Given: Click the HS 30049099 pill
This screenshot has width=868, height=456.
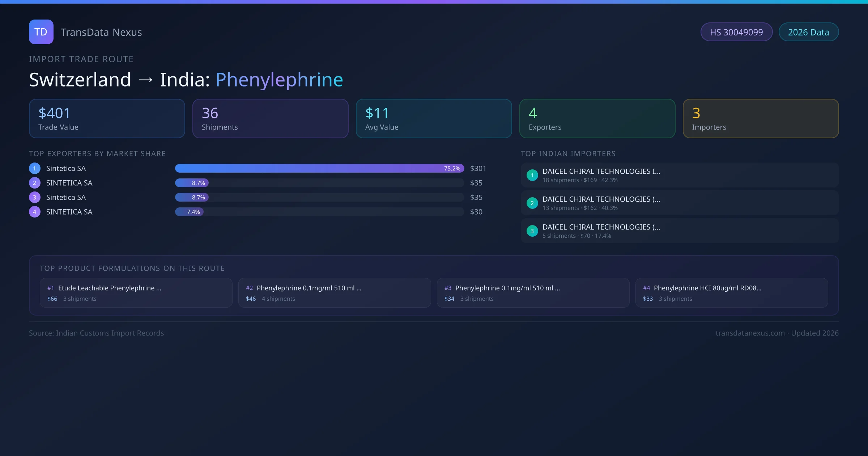Looking at the screenshot, I should pyautogui.click(x=736, y=32).
